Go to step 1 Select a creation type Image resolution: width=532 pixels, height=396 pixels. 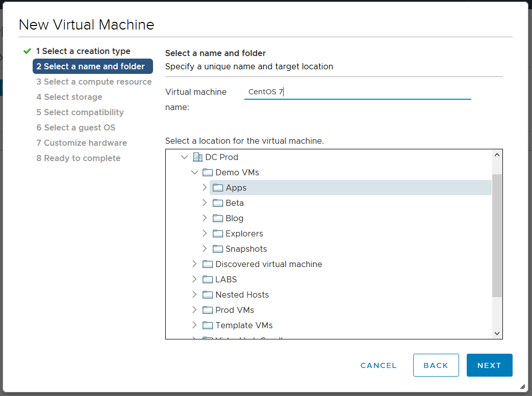(83, 51)
